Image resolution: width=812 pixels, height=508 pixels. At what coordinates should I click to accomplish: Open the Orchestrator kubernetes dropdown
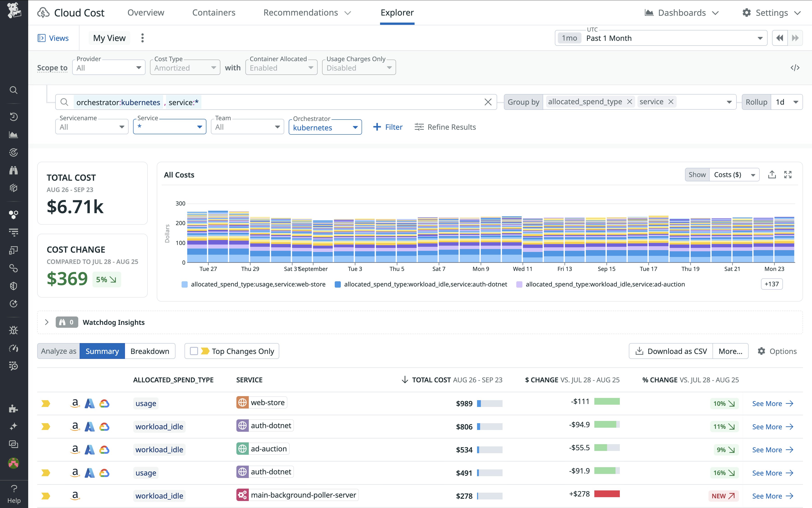click(x=325, y=127)
